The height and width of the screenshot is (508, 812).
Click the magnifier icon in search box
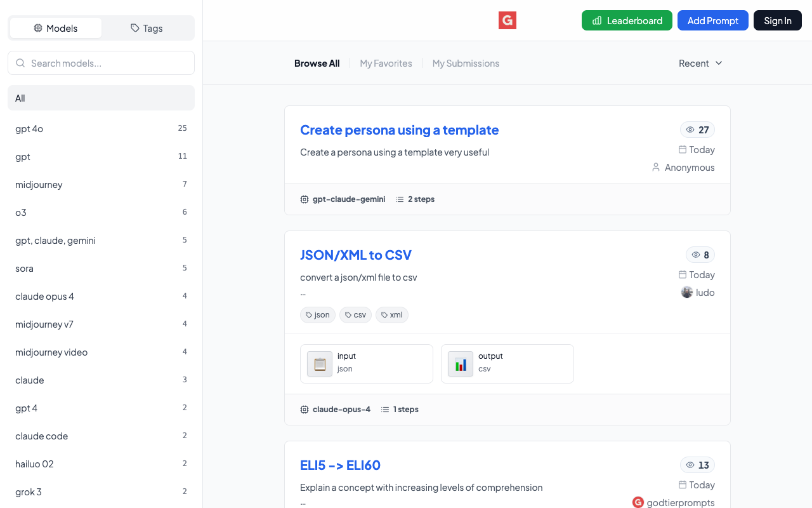pos(20,63)
